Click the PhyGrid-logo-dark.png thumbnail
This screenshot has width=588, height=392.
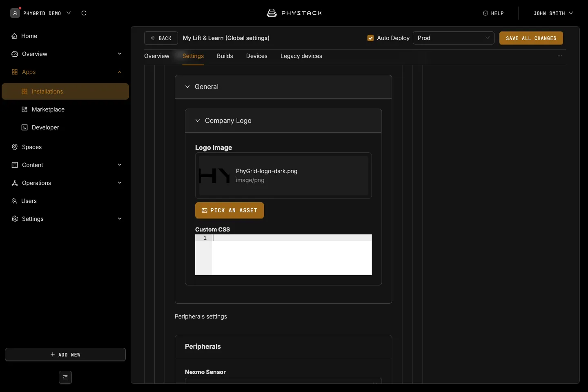click(x=214, y=176)
